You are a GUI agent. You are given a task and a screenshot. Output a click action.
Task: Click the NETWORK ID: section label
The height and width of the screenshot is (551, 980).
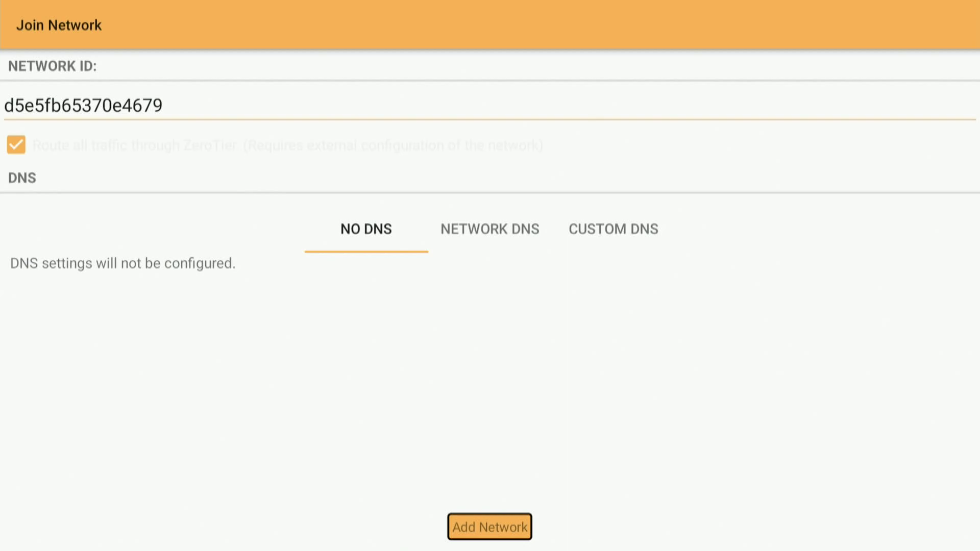[x=52, y=66]
